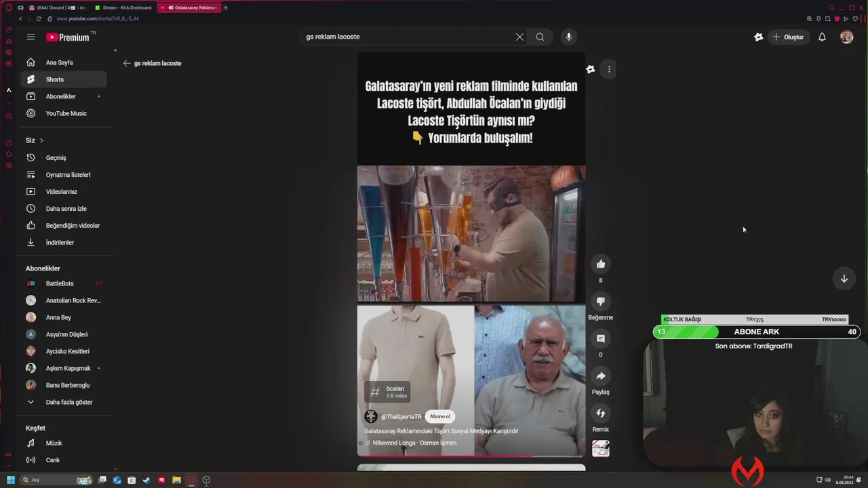The image size is (868, 488).
Task: Open Videolarınız in sidebar
Action: (x=64, y=192)
